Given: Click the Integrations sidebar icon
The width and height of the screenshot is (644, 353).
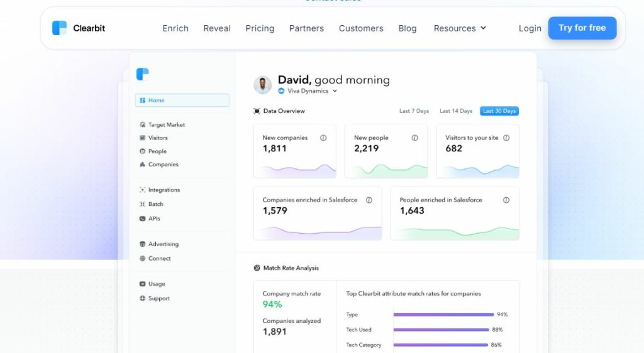Looking at the screenshot, I should tap(143, 190).
